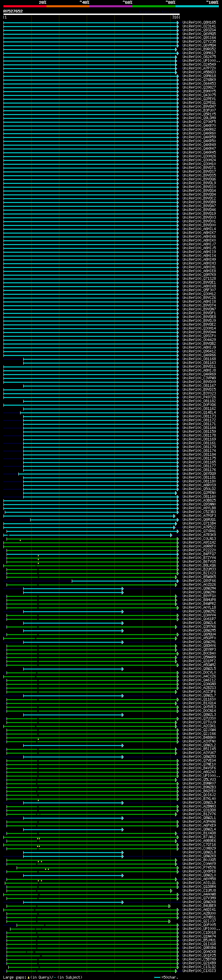This screenshot has width=222, height=980.
Task: Click hit label UniRef100_Q1N474
Action: click(x=199, y=936)
